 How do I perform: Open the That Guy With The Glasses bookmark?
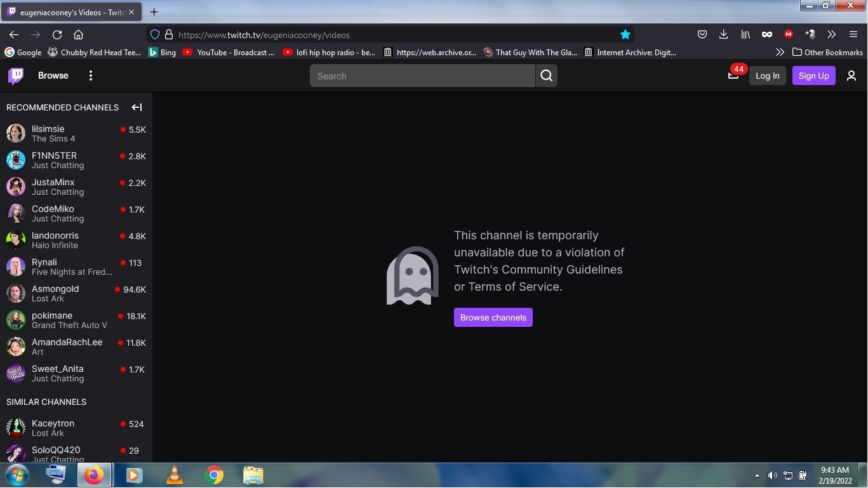tap(531, 52)
